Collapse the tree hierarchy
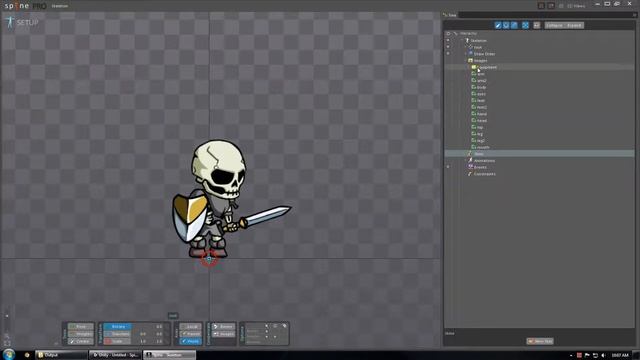 click(554, 25)
